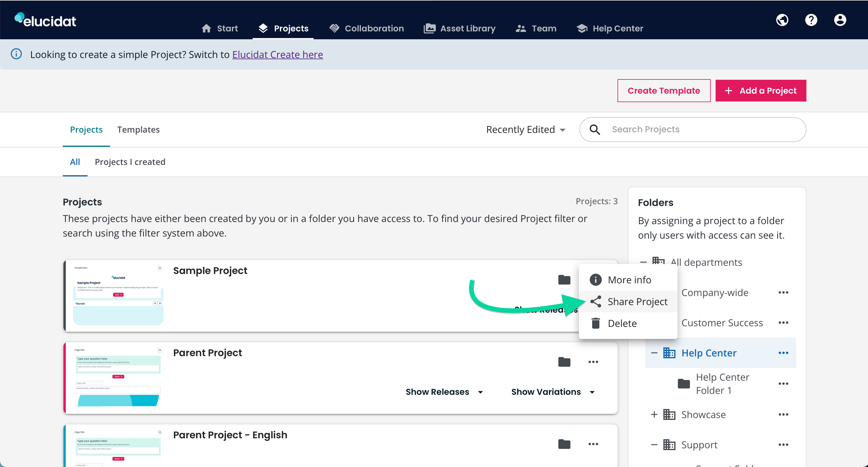Open the help question mark icon
868x467 pixels.
coord(811,20)
